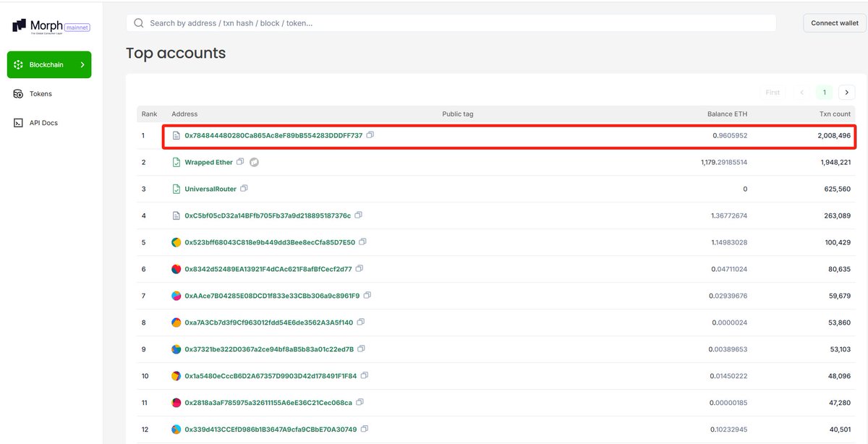
Task: Copy address 0x3732...ed7B
Action: (362, 349)
